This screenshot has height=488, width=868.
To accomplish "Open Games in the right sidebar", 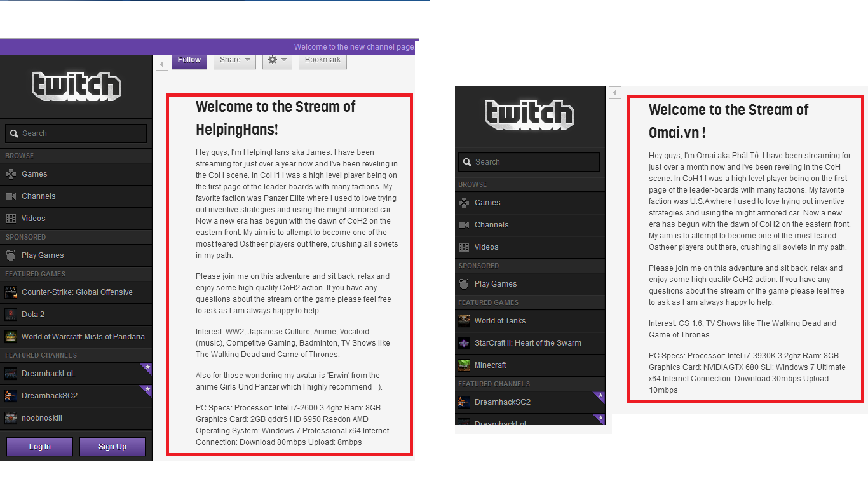I will click(x=530, y=203).
